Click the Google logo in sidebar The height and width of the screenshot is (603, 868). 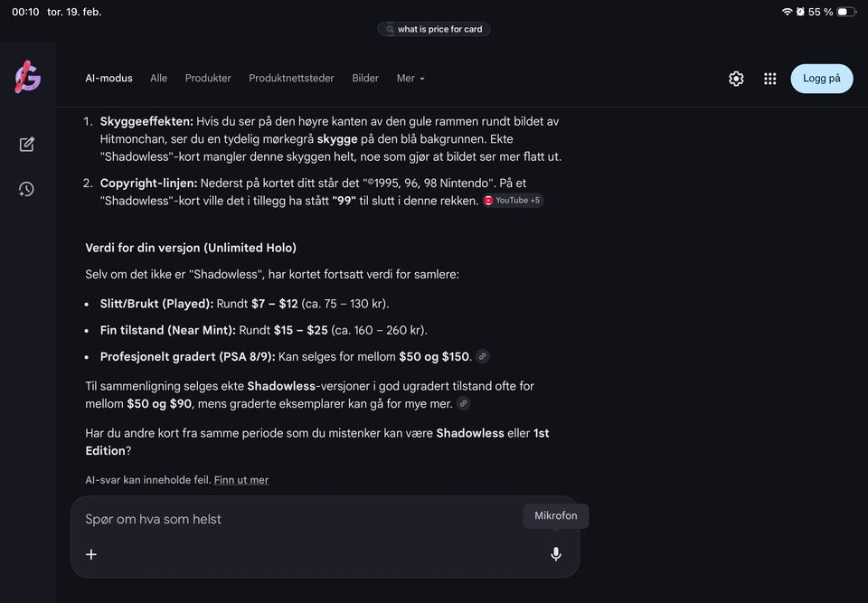click(x=27, y=79)
